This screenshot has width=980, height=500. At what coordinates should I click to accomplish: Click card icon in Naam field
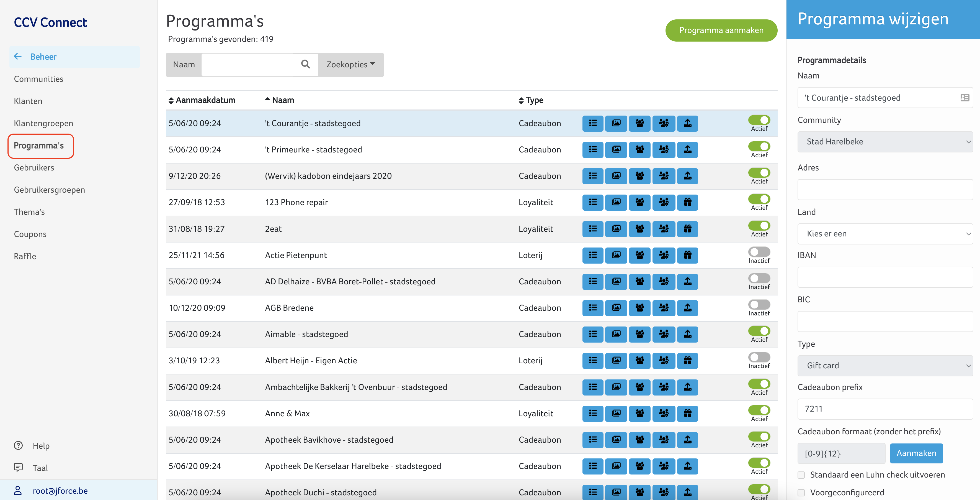964,98
